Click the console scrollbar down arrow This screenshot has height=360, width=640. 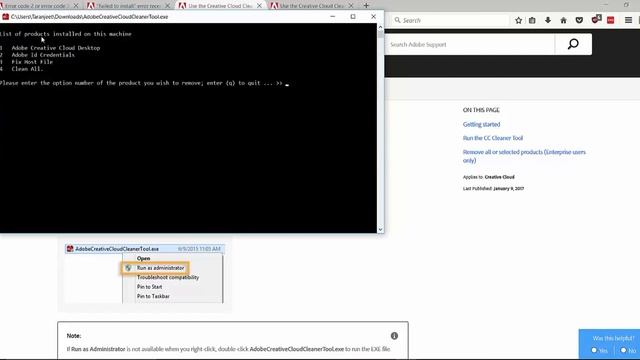coord(380,229)
